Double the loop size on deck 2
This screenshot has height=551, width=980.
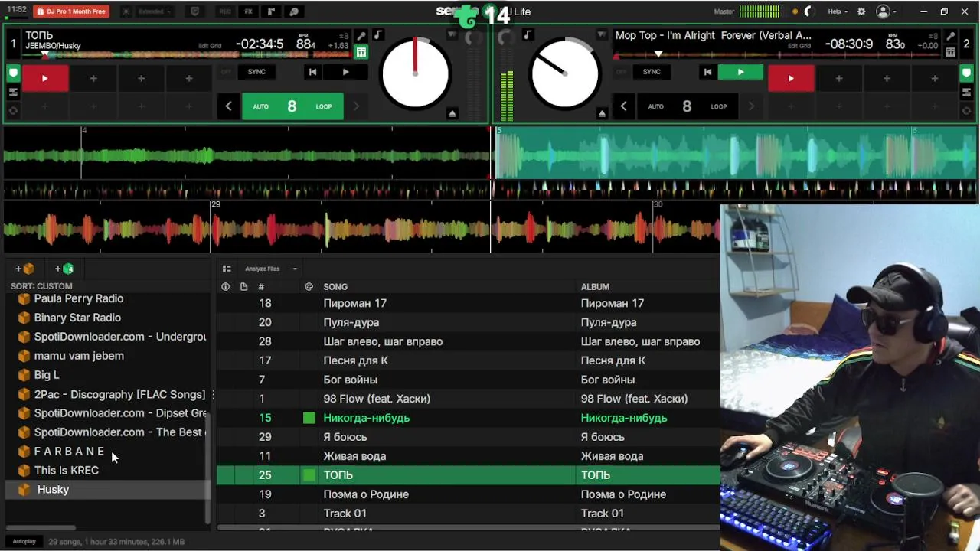[751, 106]
